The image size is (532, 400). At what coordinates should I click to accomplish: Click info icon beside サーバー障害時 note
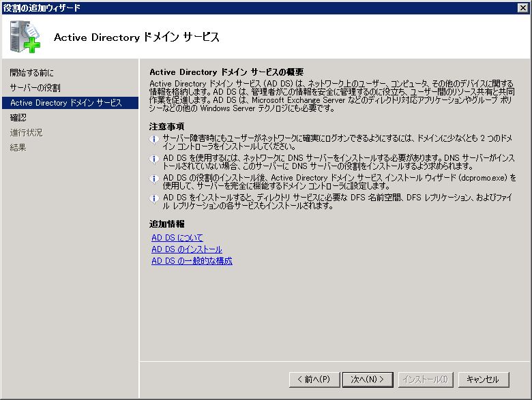pyautogui.click(x=154, y=139)
